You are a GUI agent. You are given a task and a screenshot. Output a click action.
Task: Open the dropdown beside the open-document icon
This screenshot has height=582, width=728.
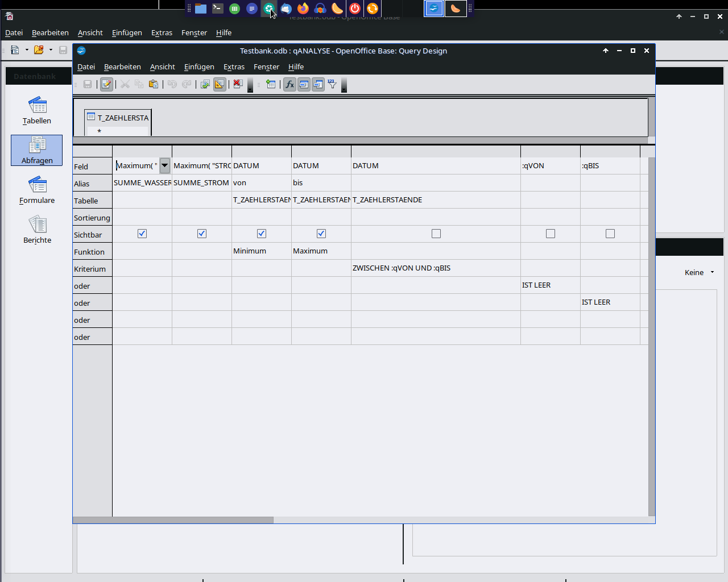[x=51, y=50]
